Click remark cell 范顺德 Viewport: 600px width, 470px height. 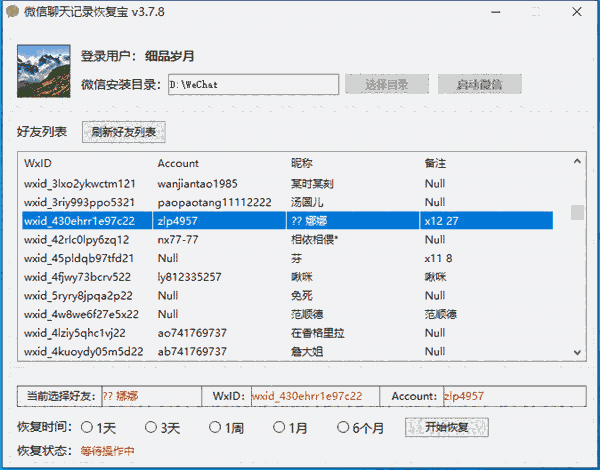point(440,314)
